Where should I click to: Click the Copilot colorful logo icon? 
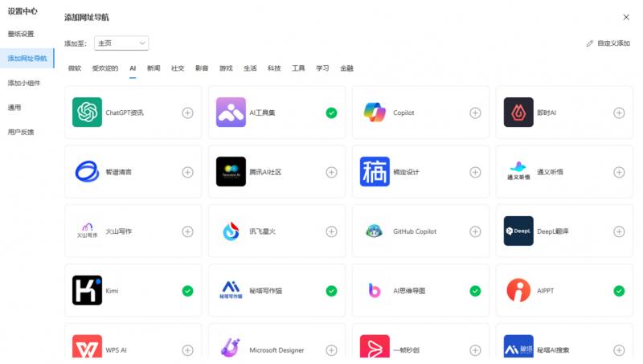tap(375, 112)
